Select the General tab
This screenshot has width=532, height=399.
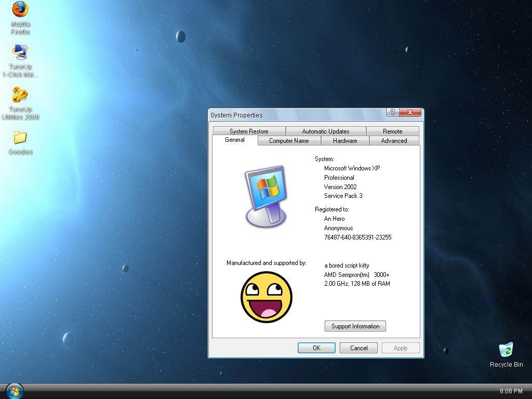[235, 140]
